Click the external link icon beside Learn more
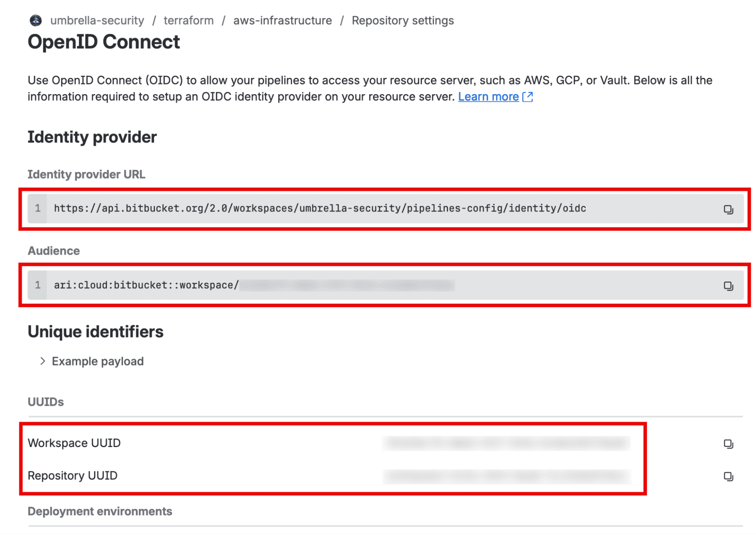The width and height of the screenshot is (756, 534). (x=528, y=97)
